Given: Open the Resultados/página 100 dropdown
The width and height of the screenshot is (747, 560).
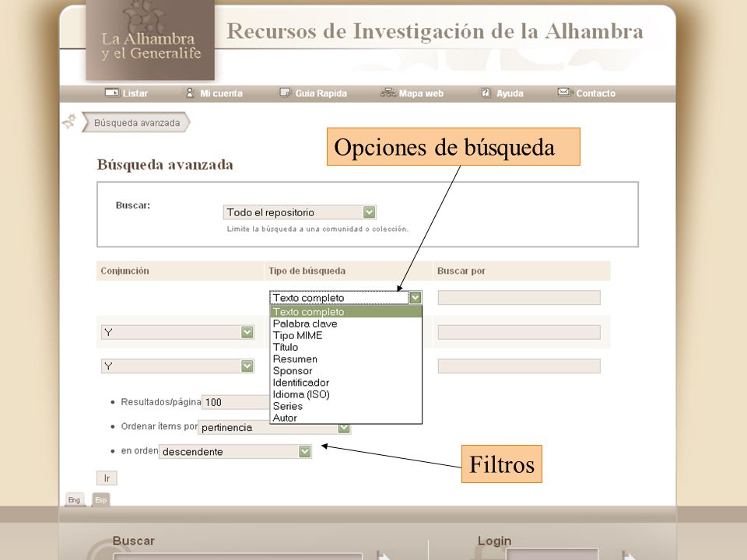Looking at the screenshot, I should [236, 402].
